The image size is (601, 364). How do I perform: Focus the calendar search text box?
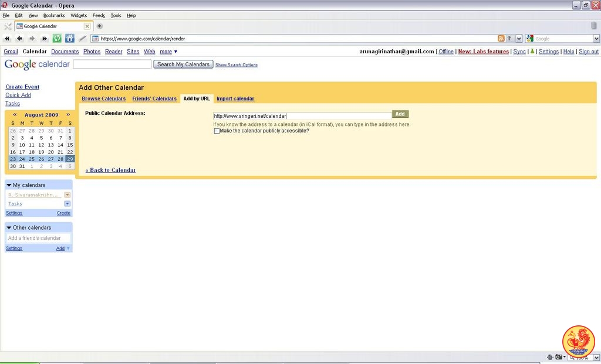coord(112,64)
